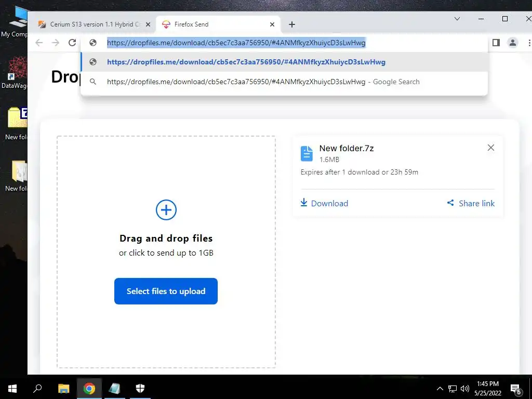The image size is (532, 399).
Task: Open File Explorer from the taskbar
Action: (x=63, y=389)
